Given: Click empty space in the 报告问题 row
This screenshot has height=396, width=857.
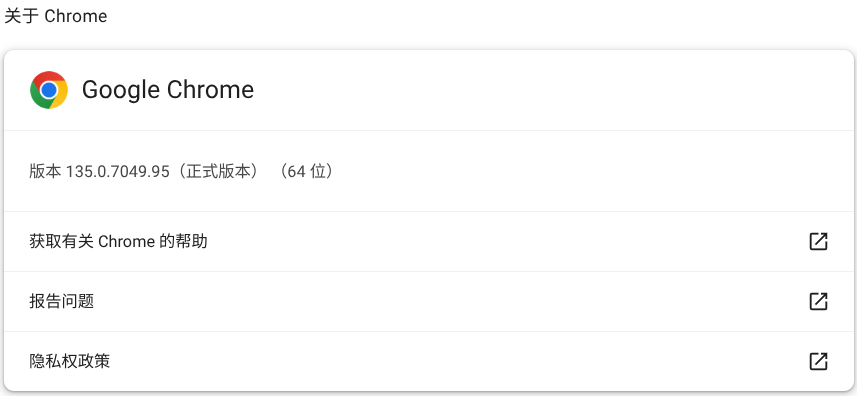Looking at the screenshot, I should 437,301.
